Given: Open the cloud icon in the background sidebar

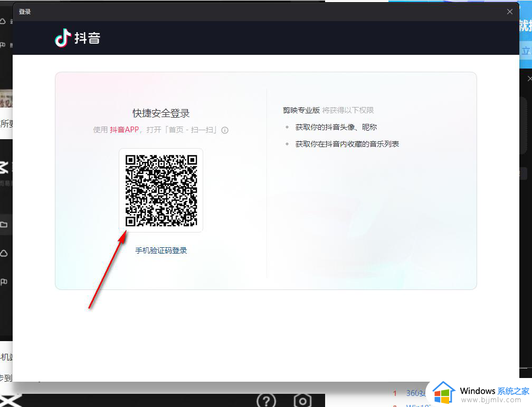Looking at the screenshot, I should 4,253.
